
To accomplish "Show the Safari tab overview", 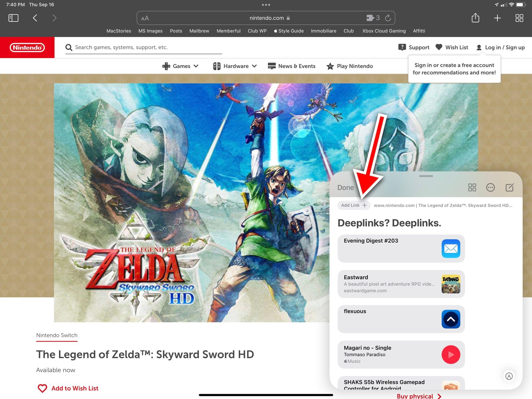I will [x=519, y=18].
